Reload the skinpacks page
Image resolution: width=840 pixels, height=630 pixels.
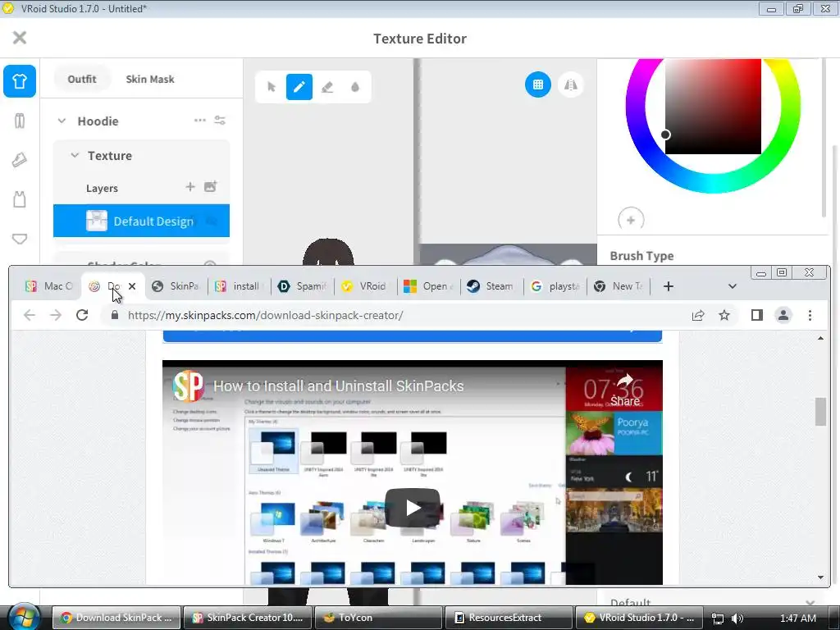click(x=82, y=315)
